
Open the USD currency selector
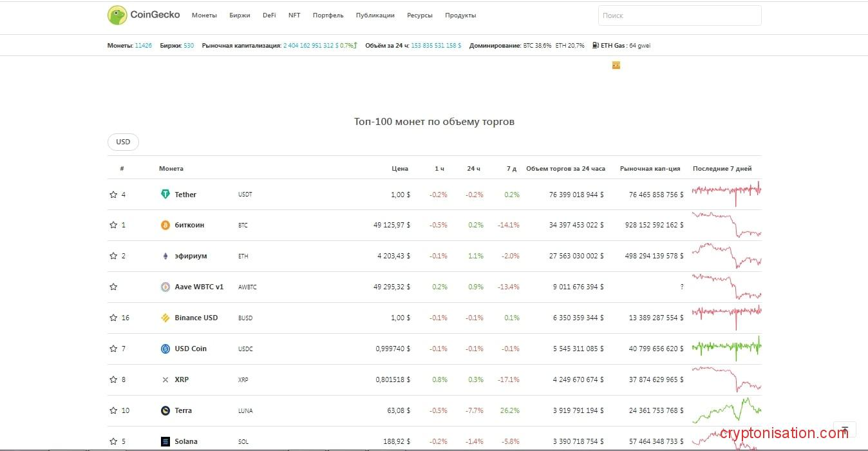123,142
